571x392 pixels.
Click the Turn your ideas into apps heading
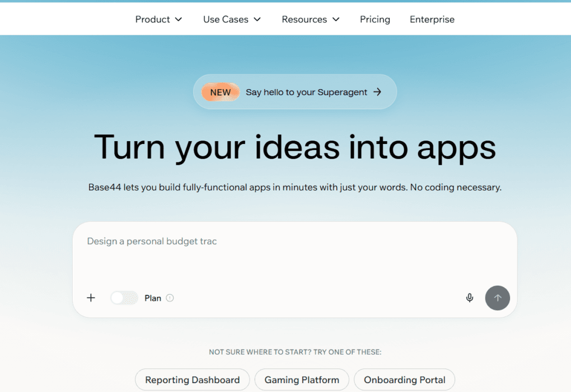point(294,147)
